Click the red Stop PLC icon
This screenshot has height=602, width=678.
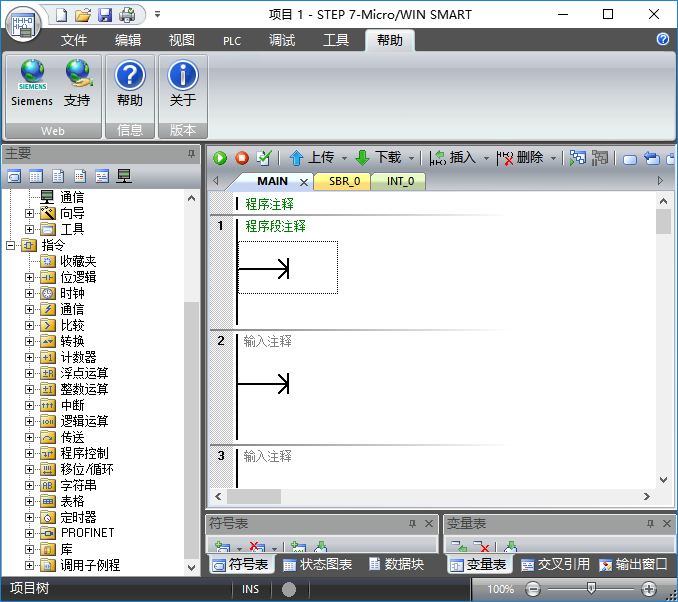(x=242, y=158)
